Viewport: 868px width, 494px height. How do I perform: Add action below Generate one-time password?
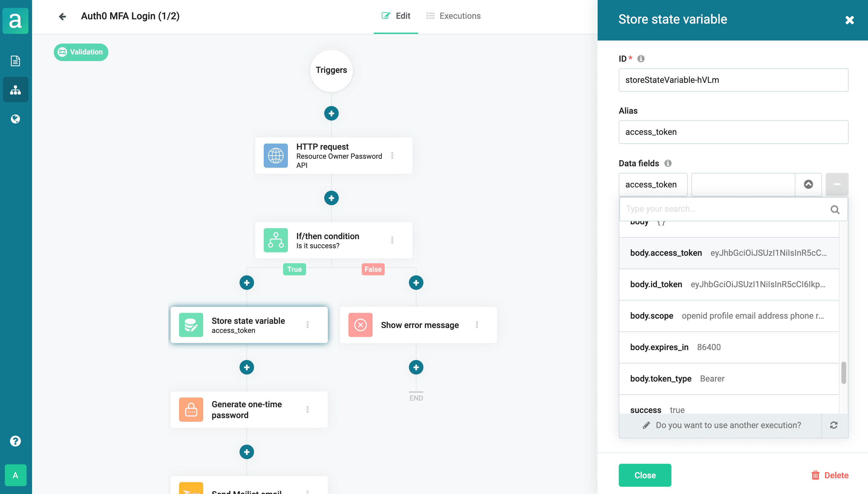[x=247, y=452]
